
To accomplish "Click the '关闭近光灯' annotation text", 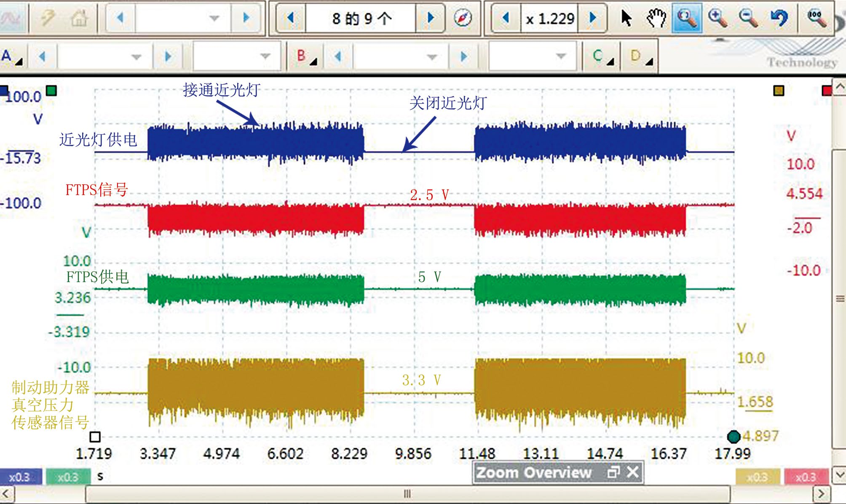I will click(x=448, y=103).
